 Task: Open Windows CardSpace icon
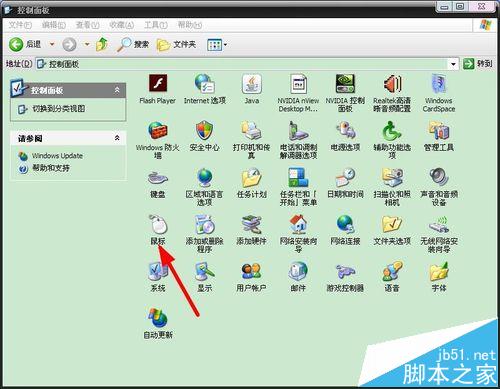[439, 83]
